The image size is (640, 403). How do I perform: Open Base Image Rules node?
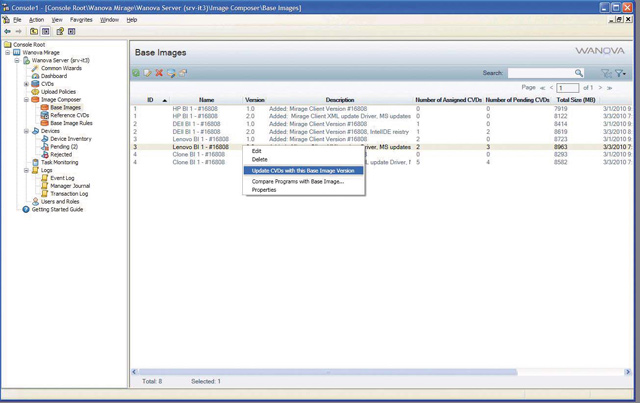coord(71,123)
